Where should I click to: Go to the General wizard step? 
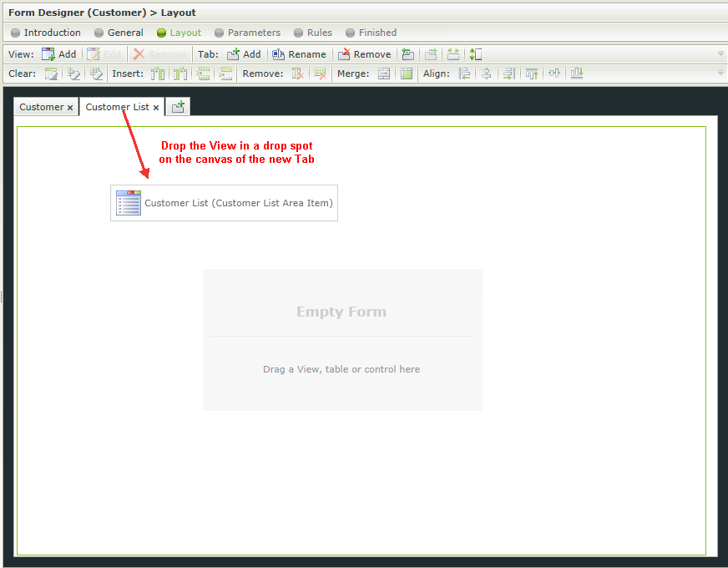pyautogui.click(x=119, y=33)
